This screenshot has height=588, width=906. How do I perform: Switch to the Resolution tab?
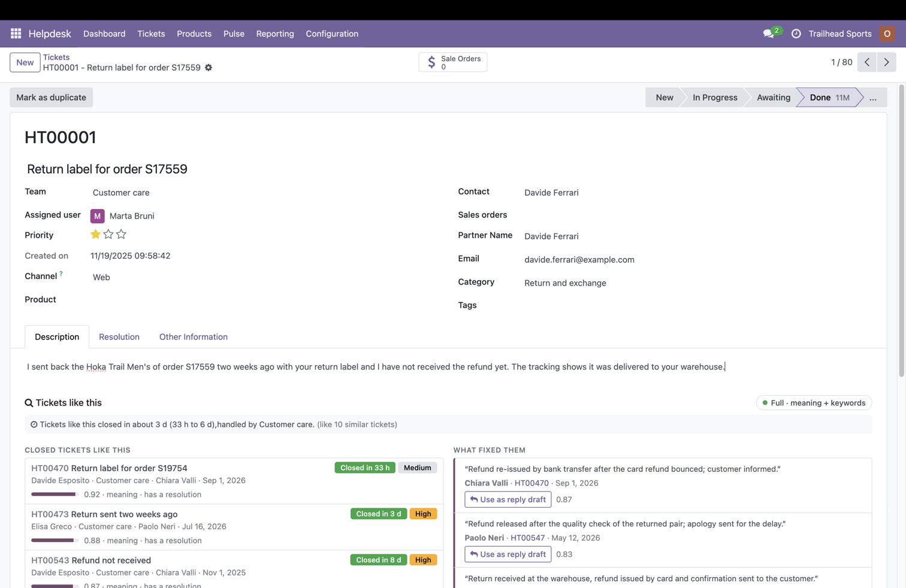pyautogui.click(x=119, y=337)
